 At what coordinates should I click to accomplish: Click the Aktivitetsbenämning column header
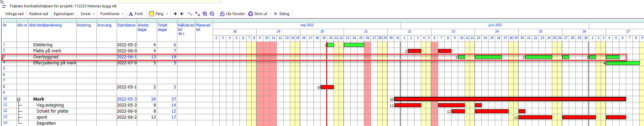45,25
